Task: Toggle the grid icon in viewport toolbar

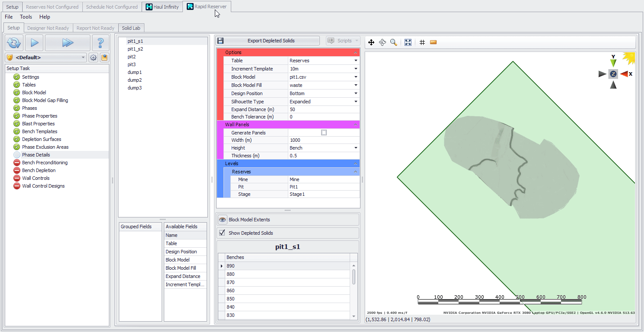Action: tap(422, 42)
